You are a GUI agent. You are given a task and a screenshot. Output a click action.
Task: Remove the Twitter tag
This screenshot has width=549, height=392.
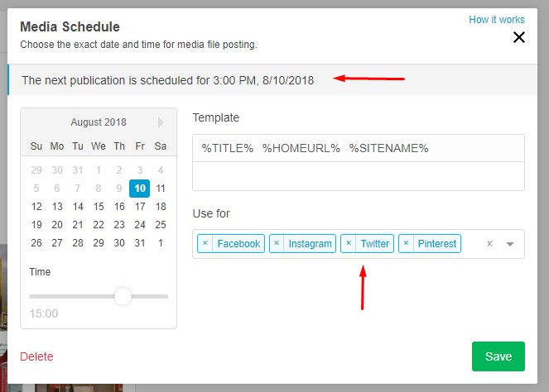point(349,243)
